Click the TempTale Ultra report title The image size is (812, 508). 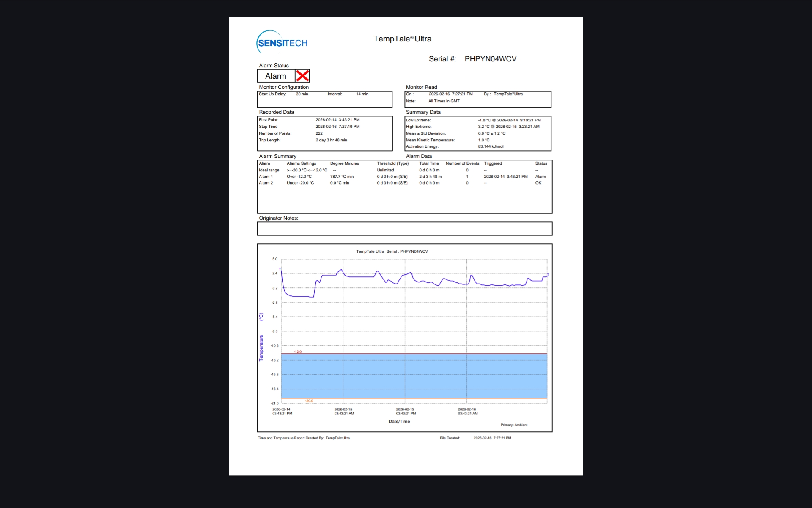click(x=402, y=39)
